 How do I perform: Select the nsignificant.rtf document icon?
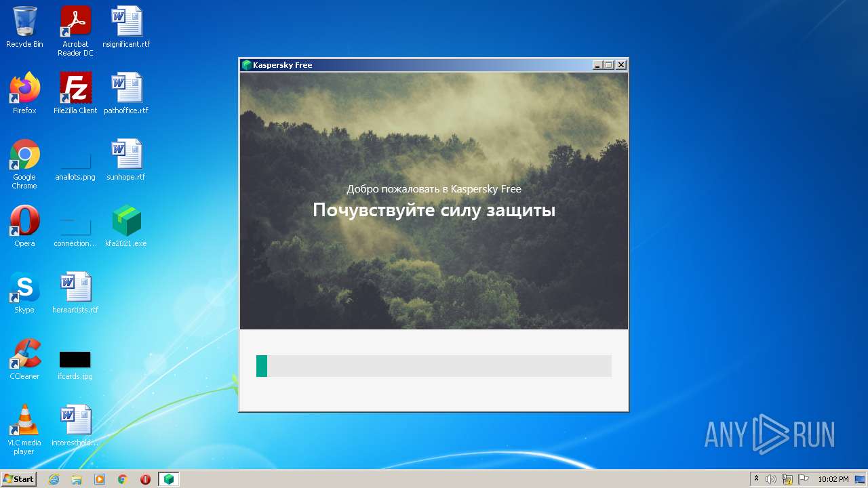pyautogui.click(x=126, y=27)
